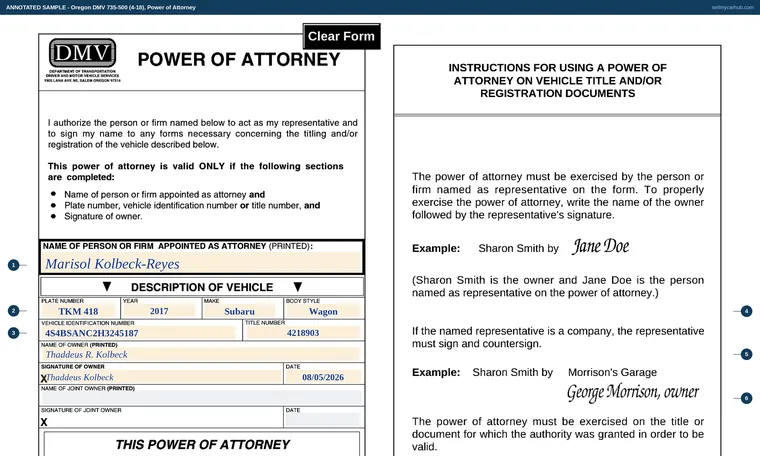Click the Morrison's Garage example text
Viewport: 760px width, 456px height.
(612, 372)
